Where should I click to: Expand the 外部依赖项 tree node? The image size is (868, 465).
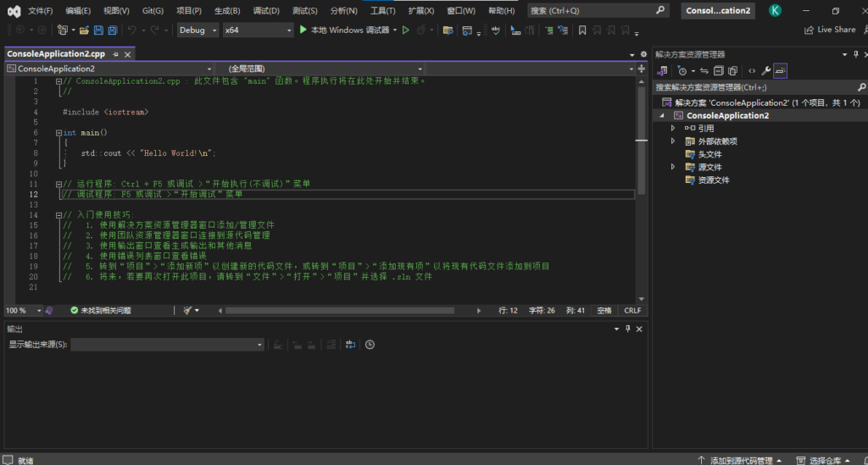[673, 141]
